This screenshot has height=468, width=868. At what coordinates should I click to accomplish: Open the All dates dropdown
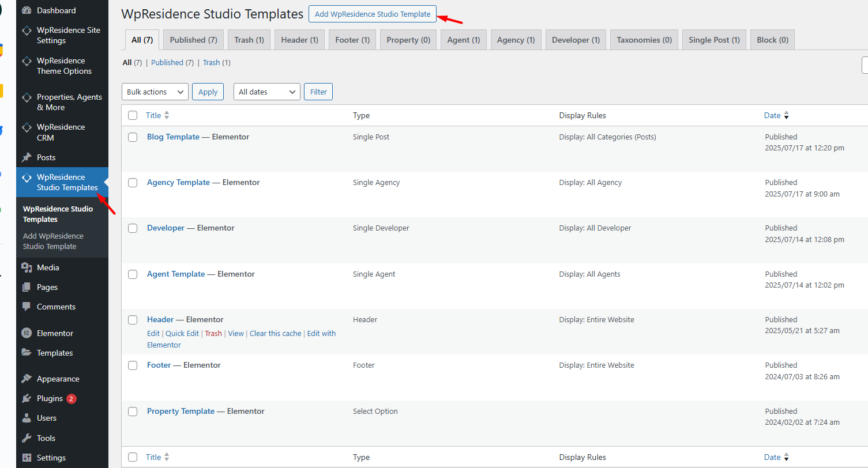267,92
